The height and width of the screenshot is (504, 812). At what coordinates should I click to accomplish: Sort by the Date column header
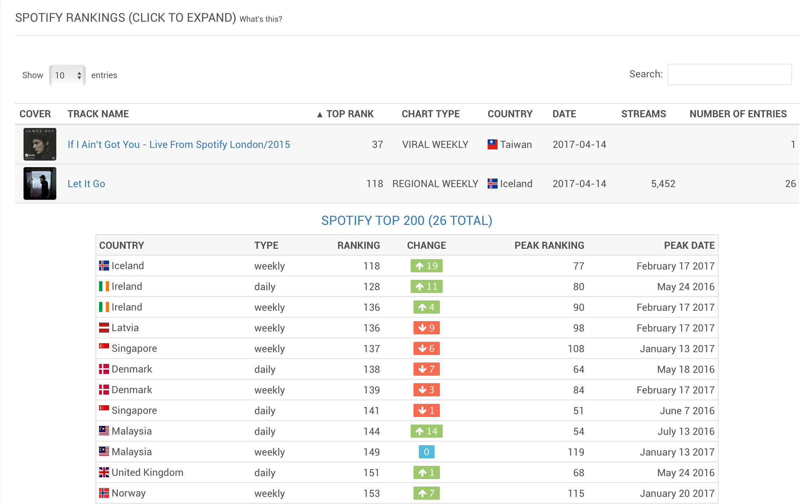click(564, 114)
